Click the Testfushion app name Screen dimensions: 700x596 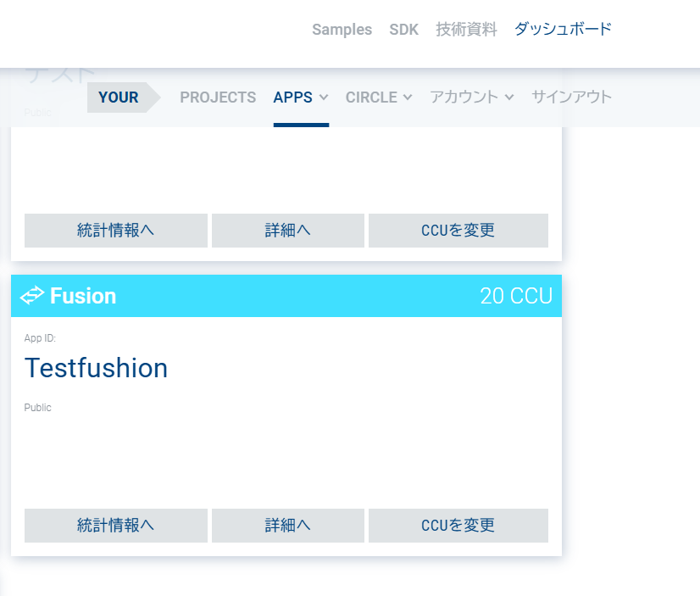tap(96, 368)
